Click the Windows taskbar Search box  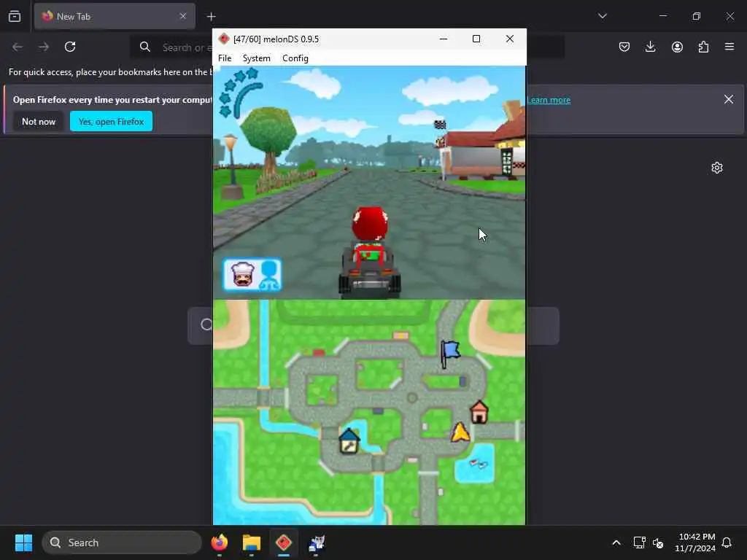(x=122, y=542)
